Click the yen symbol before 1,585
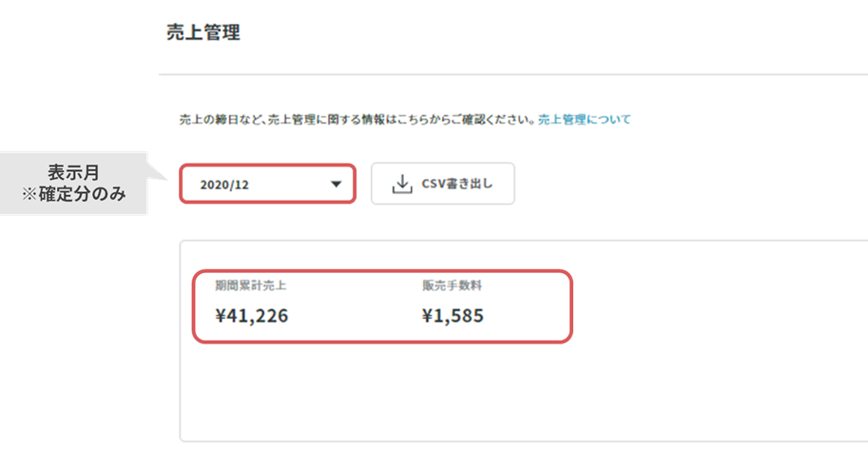868x470 pixels. 428,316
